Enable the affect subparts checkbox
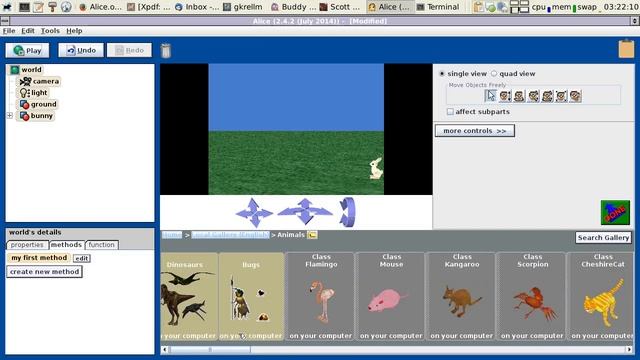 450,111
